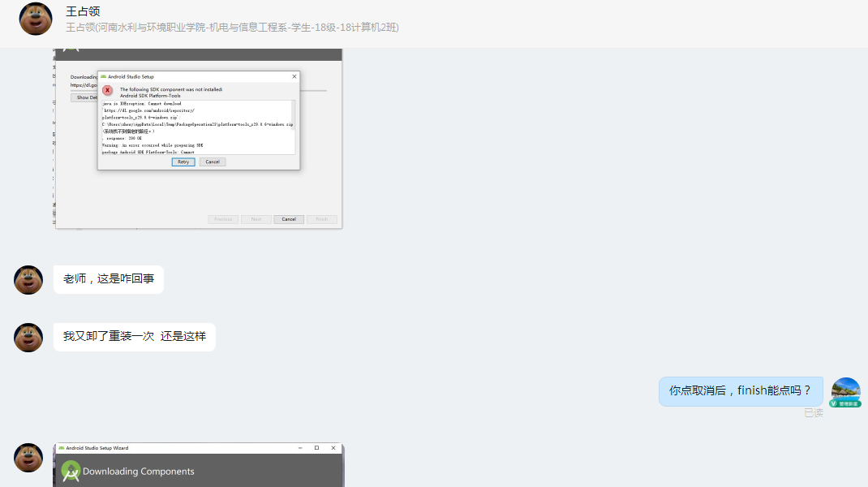Image resolution: width=868 pixels, height=487 pixels.
Task: Select the 老师，这是咋回事 message bubble
Action: [x=109, y=279]
